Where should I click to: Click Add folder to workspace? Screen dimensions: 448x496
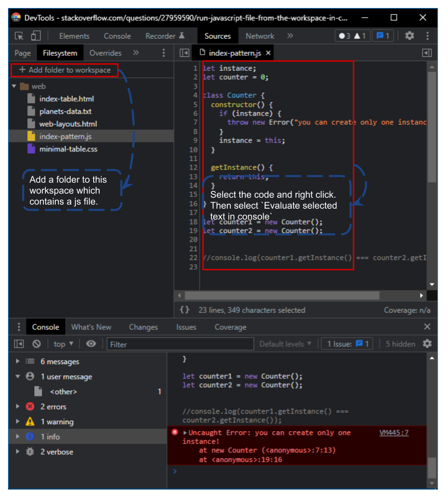pos(65,70)
